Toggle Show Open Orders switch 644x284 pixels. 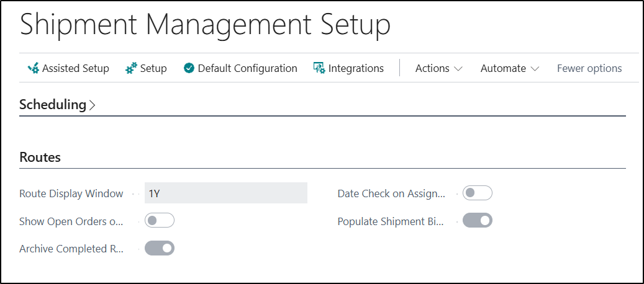tap(160, 221)
